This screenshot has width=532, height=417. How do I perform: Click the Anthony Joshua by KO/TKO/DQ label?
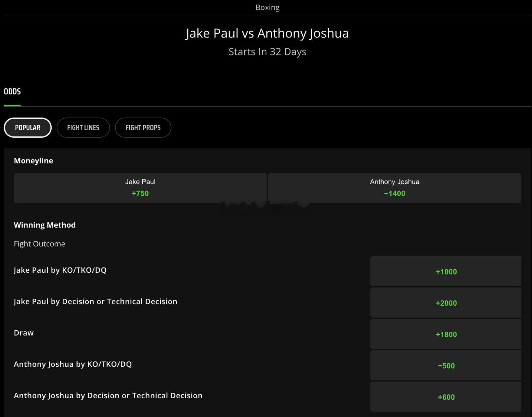tap(73, 364)
